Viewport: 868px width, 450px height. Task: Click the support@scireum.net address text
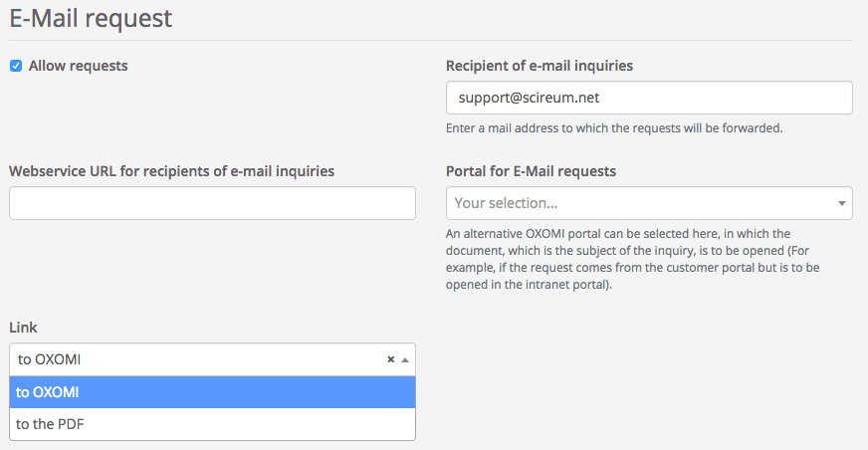coord(522,98)
